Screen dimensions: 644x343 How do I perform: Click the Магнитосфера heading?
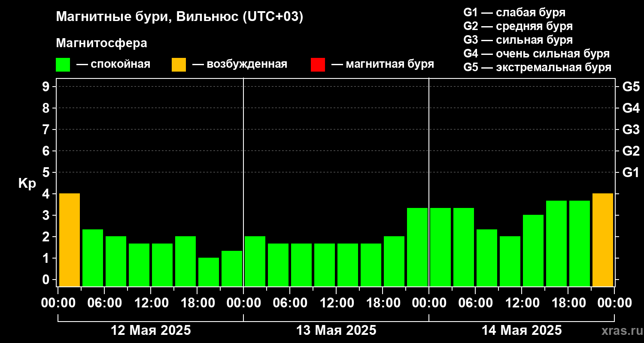coord(101,43)
